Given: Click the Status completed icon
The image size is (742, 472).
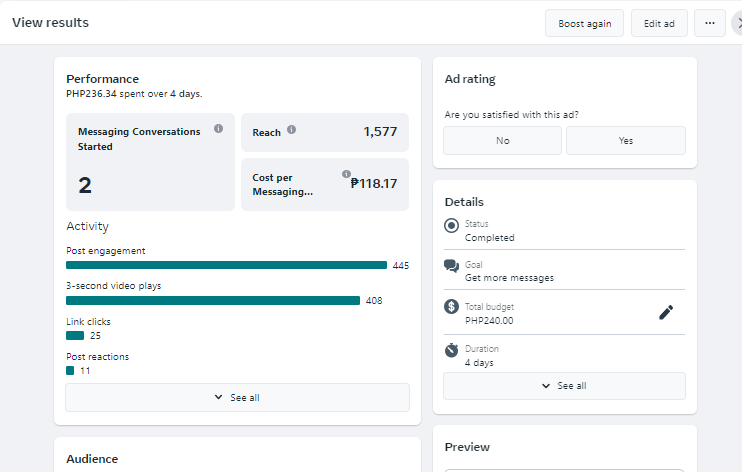Looking at the screenshot, I should (x=452, y=225).
